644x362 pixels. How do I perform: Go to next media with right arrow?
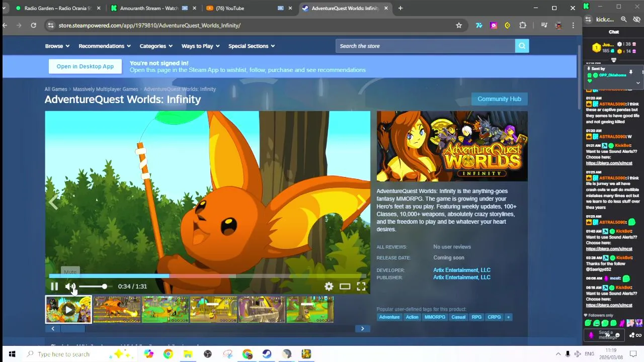point(361,202)
